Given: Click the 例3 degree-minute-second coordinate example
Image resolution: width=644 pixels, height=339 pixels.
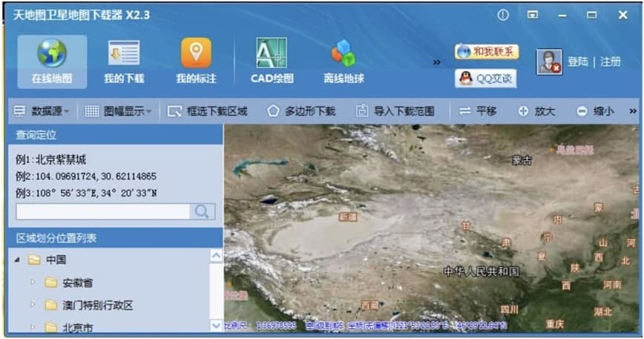Looking at the screenshot, I should click(86, 193).
